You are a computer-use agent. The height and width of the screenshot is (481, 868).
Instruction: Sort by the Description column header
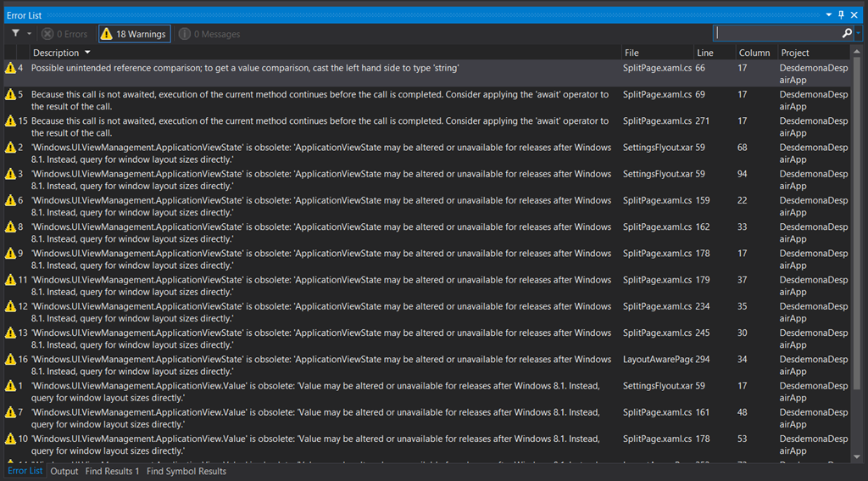pyautogui.click(x=56, y=53)
